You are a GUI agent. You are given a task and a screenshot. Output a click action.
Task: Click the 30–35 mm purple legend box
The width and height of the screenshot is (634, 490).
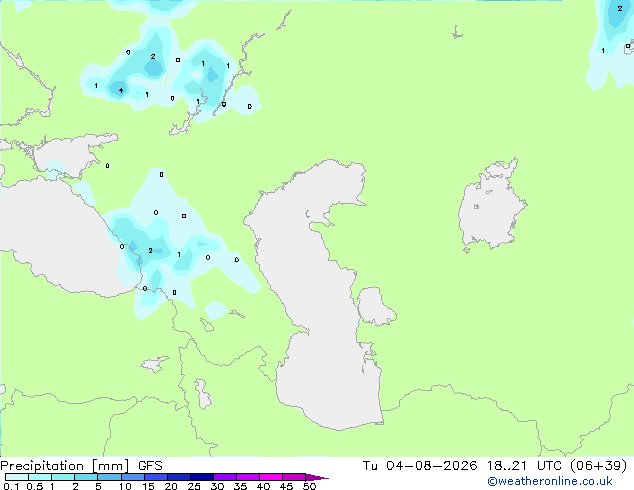tap(224, 477)
